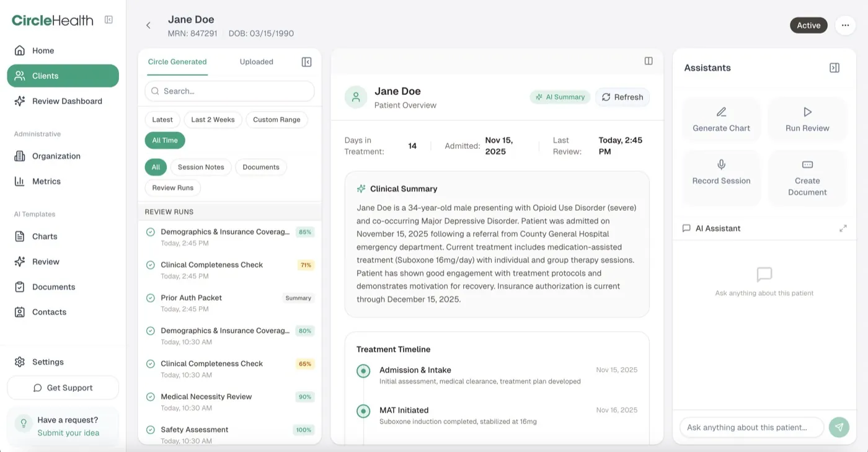Send the AI assistant message
Viewport: 868px width, 452px height.
839,427
